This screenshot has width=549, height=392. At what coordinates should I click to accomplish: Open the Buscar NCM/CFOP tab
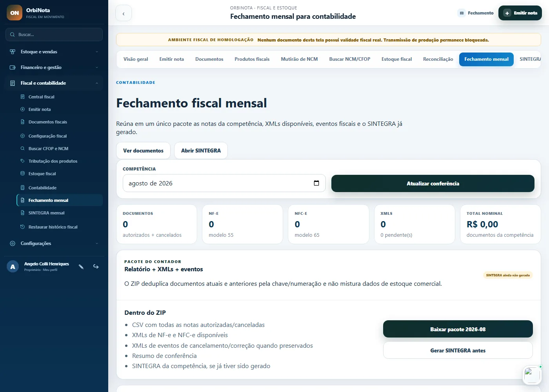(350, 59)
